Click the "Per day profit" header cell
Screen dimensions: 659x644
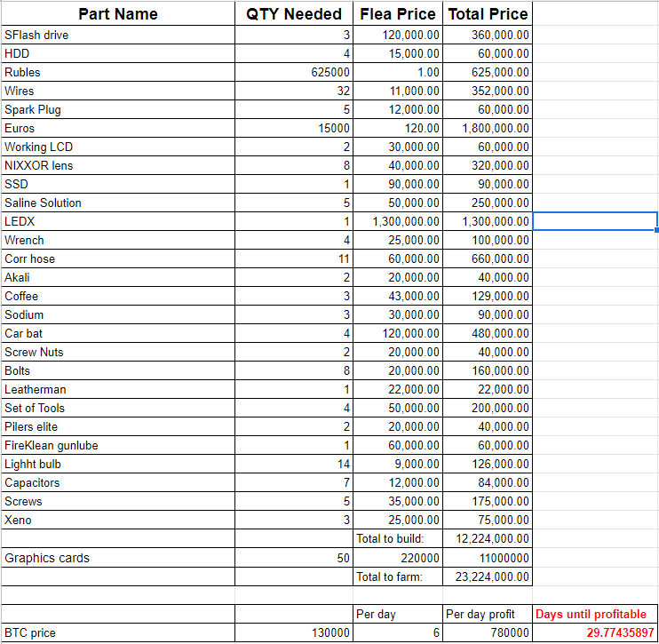click(x=488, y=614)
